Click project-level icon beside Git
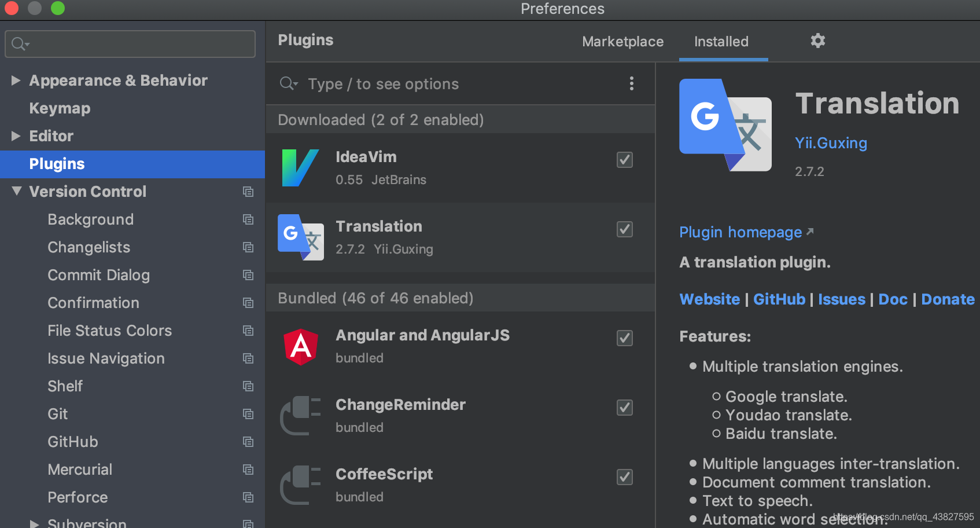 coord(248,414)
